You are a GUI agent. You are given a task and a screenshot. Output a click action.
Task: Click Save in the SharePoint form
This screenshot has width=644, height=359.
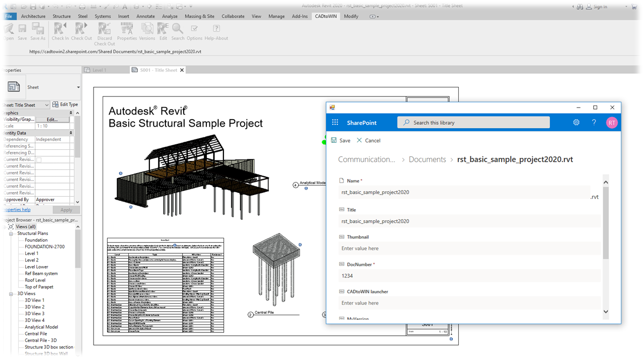(x=341, y=141)
